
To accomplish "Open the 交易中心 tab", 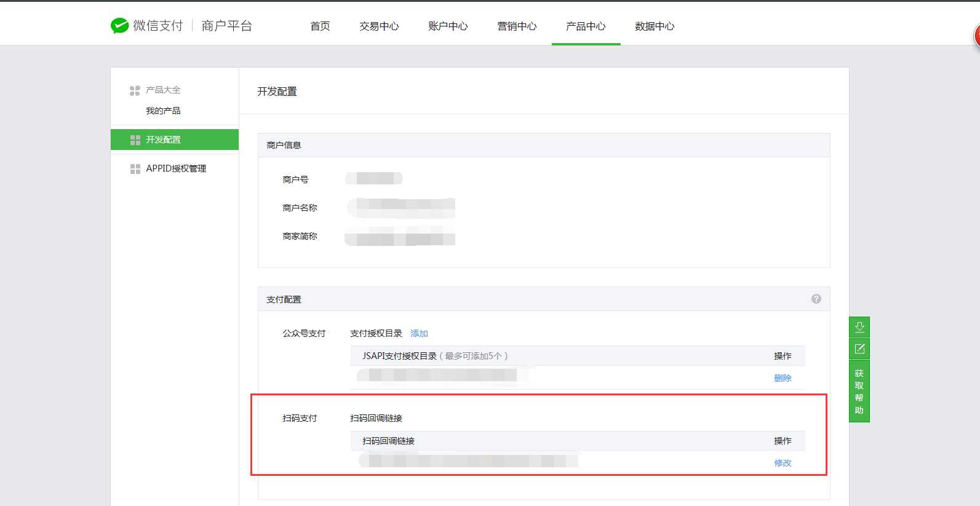I will coord(379,26).
